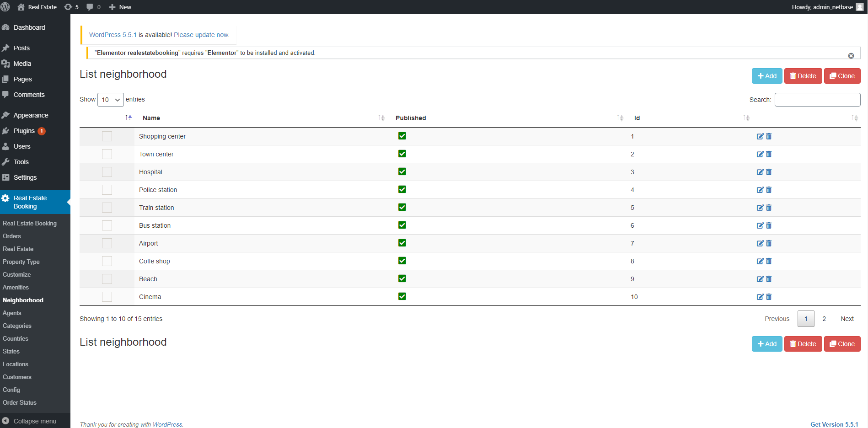
Task: Tick the Beach row selection checkbox
Action: (x=107, y=279)
